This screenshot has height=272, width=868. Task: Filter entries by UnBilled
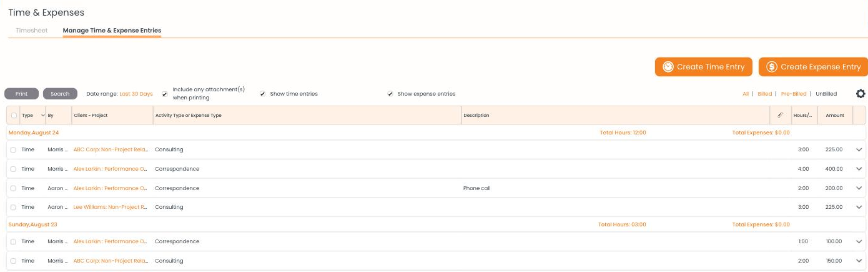tap(826, 94)
